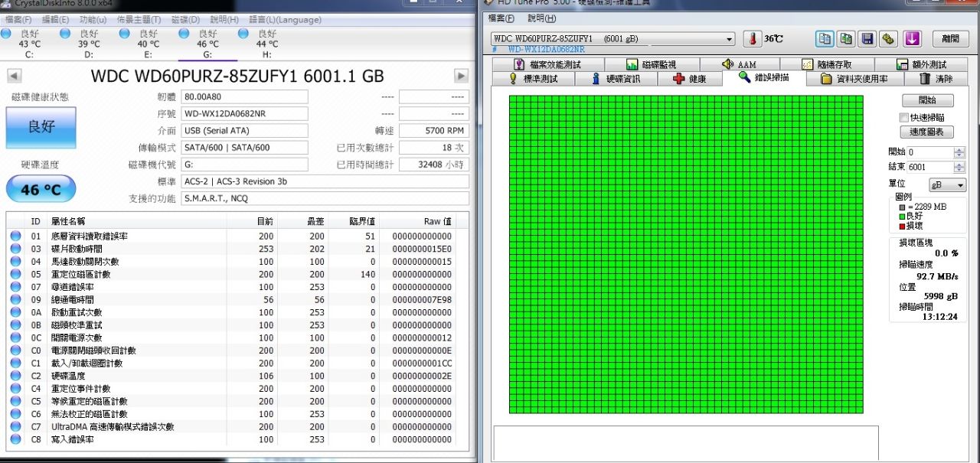
Task: Click the floppy disk save icon in HD Tune
Action: (867, 38)
